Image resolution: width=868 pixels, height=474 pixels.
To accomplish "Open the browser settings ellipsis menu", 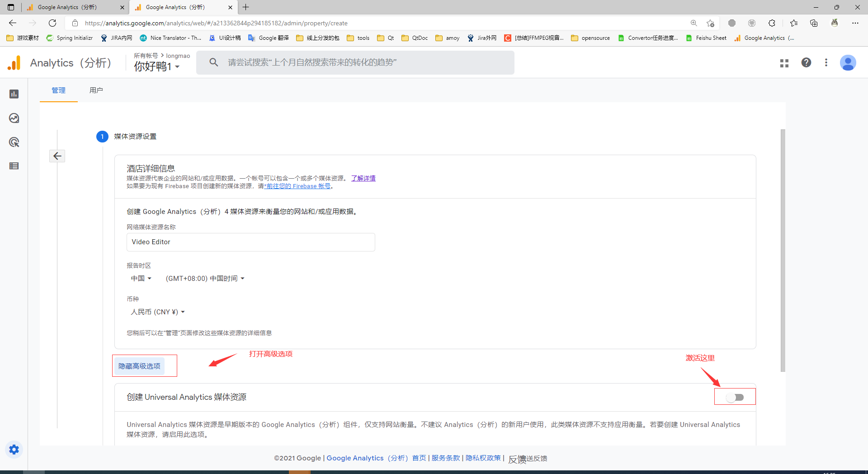I will (x=855, y=23).
